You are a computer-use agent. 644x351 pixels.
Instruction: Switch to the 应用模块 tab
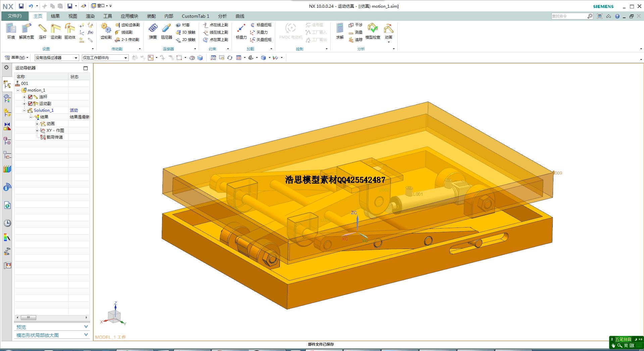[130, 16]
